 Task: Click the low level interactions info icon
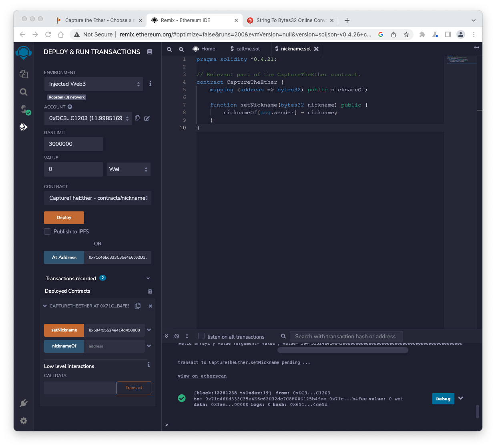pos(149,365)
